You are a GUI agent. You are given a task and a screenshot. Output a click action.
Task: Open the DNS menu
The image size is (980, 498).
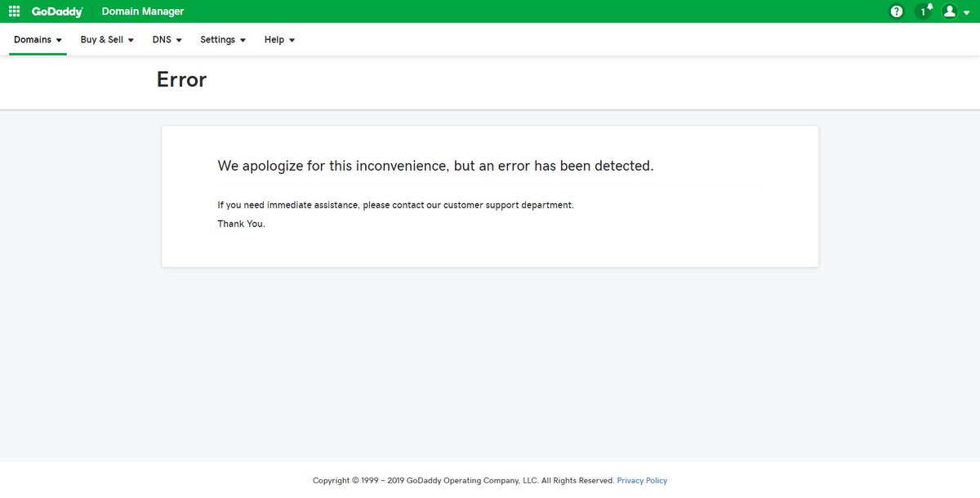tap(167, 39)
